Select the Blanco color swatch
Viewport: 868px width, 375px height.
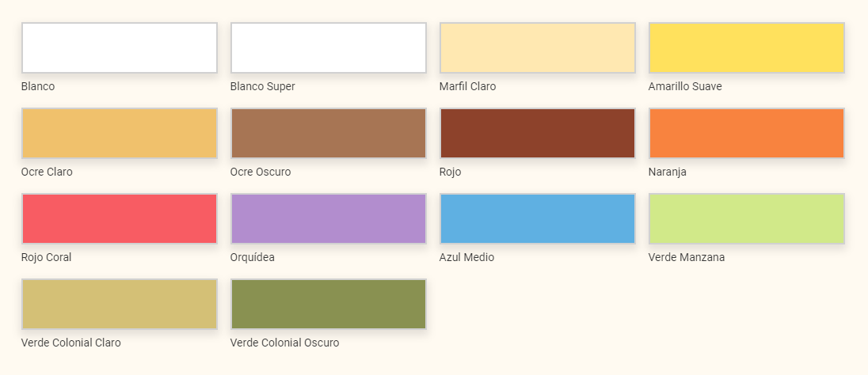(x=119, y=47)
